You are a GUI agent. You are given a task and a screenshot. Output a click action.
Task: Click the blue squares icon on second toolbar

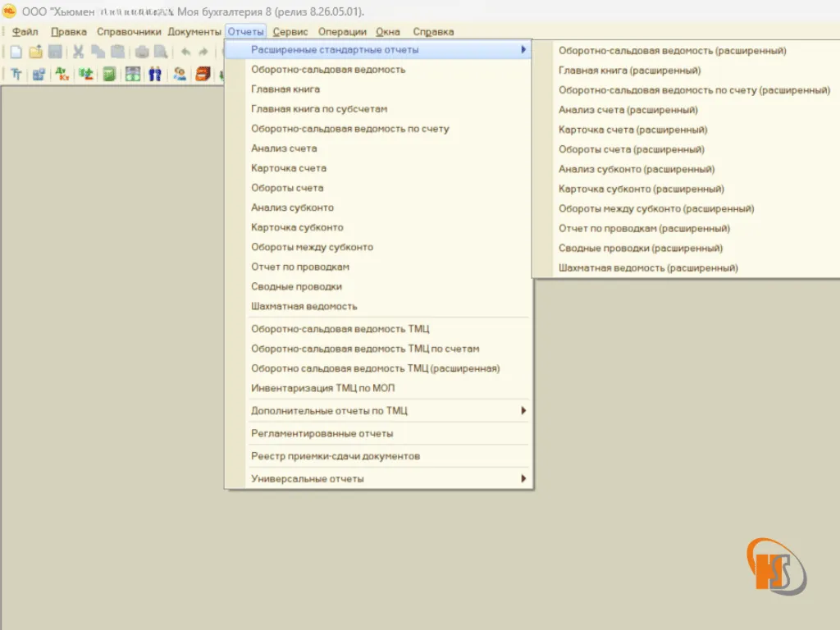[x=39, y=74]
